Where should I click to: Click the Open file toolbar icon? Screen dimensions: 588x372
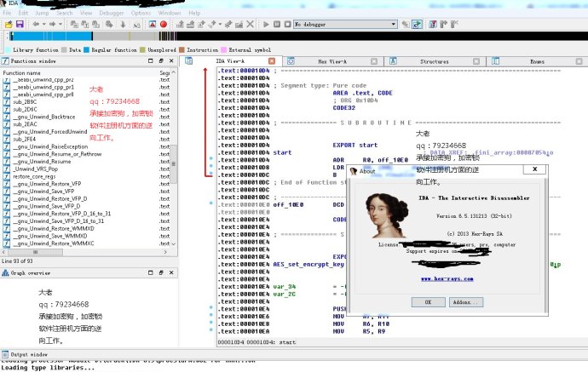[9, 25]
